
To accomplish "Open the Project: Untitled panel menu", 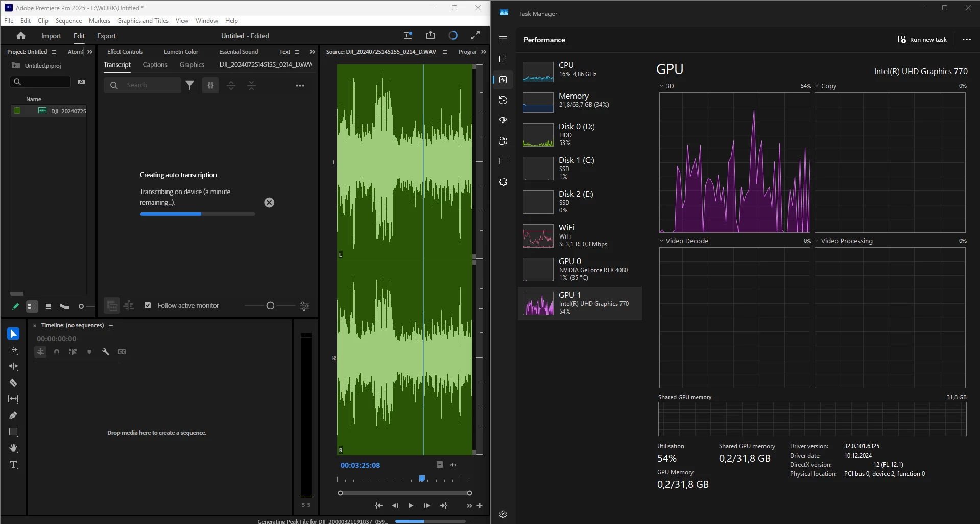I will [54, 52].
